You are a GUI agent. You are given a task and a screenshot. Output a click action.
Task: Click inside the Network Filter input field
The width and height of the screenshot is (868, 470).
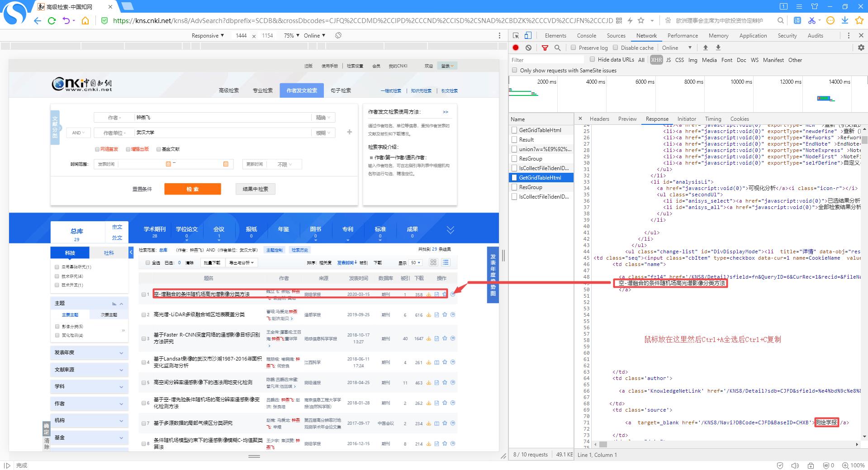tap(547, 60)
